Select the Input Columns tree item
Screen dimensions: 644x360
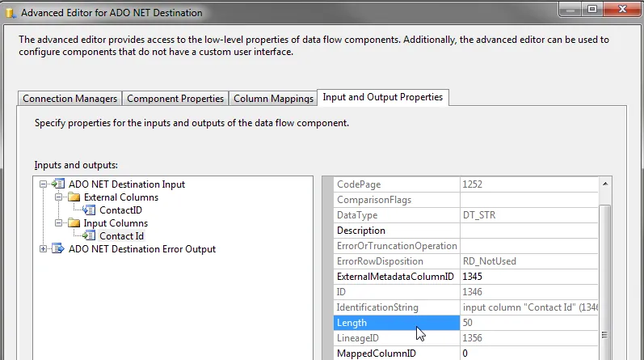coord(116,223)
